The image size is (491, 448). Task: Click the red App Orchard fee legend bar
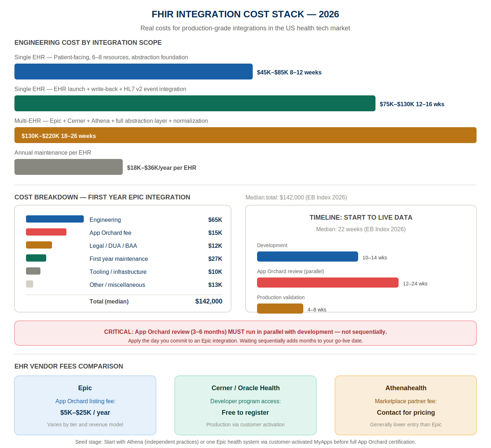[46, 232]
